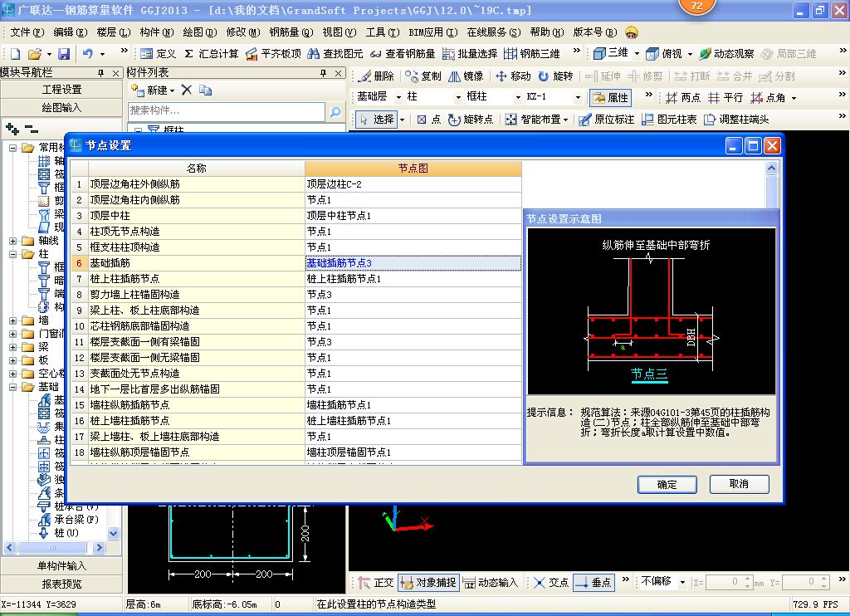Image resolution: width=850 pixels, height=616 pixels.
Task: Collapse the 常用 tree node
Action: click(x=12, y=148)
